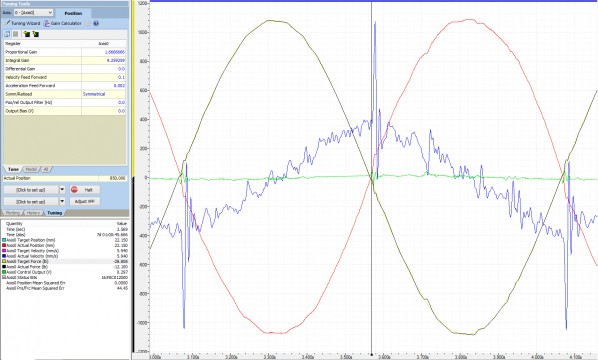This screenshot has width=598, height=360.
Task: Select the Status Bits row in quantity list
Action: (65, 278)
